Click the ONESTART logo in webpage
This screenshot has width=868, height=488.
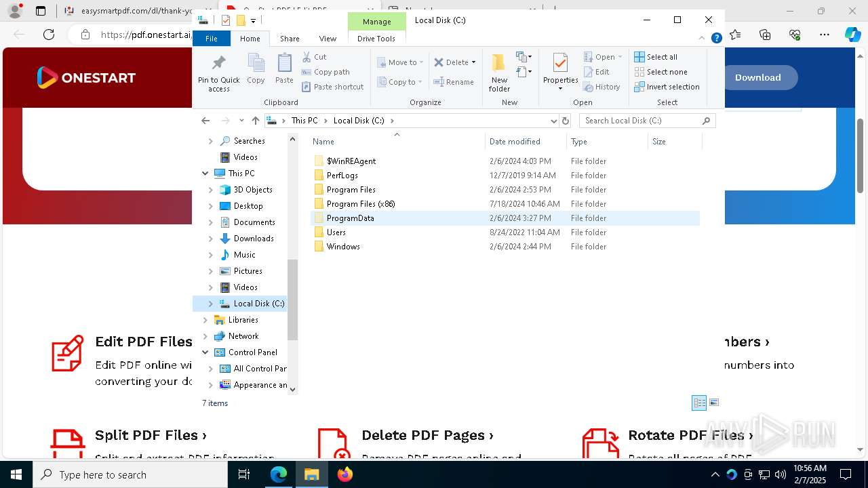coord(86,77)
